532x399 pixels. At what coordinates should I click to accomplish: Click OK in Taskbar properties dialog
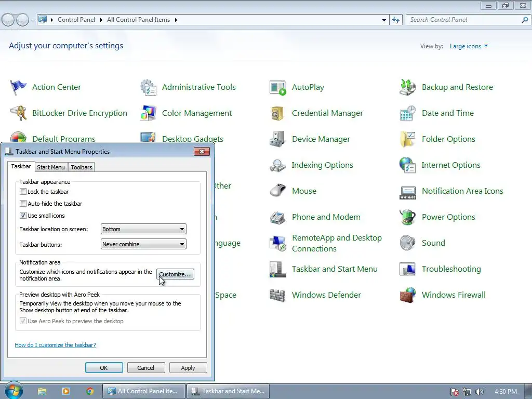(104, 368)
